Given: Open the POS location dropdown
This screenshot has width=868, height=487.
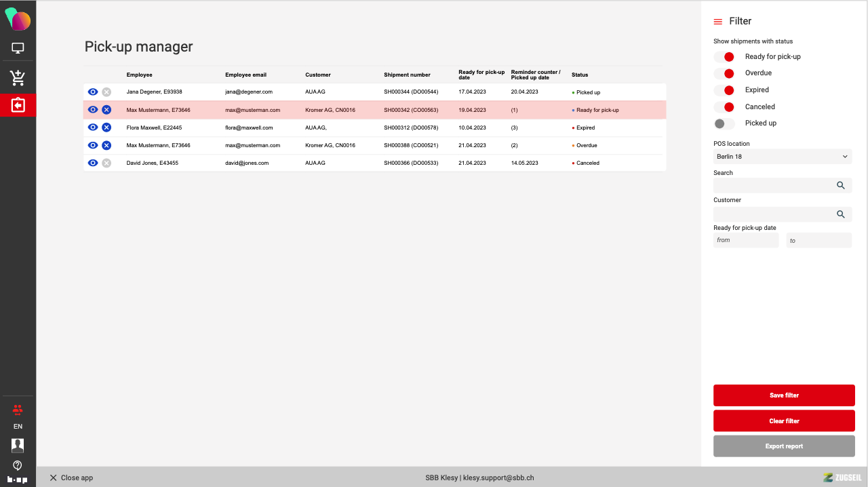Looking at the screenshot, I should click(782, 157).
